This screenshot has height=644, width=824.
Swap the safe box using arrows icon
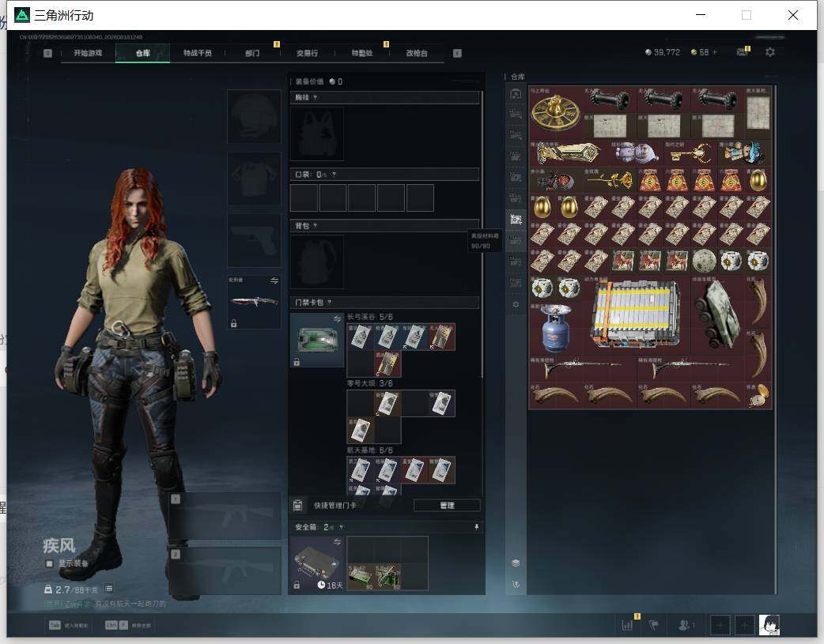tap(337, 541)
